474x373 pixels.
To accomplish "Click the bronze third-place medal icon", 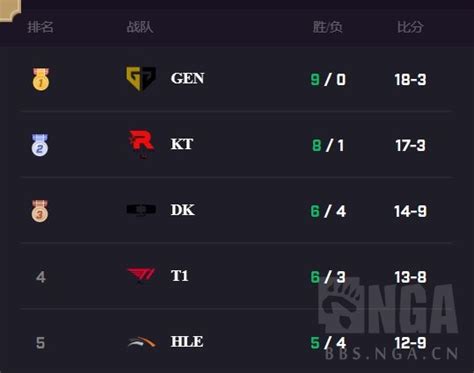I will click(x=40, y=211).
